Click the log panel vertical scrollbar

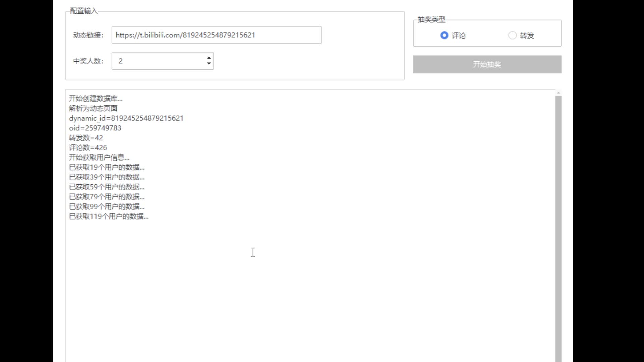[x=558, y=228]
